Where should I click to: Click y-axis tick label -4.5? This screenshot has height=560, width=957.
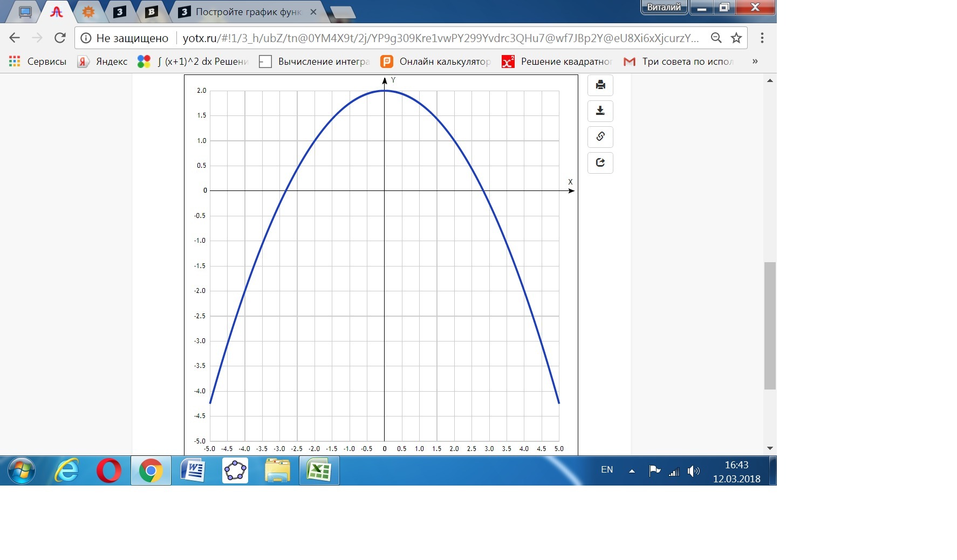(x=200, y=416)
